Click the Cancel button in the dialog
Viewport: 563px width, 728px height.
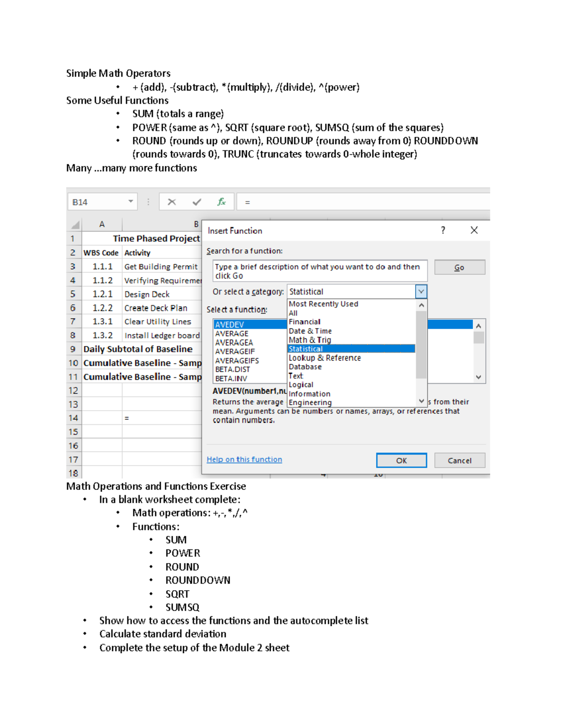tap(459, 460)
